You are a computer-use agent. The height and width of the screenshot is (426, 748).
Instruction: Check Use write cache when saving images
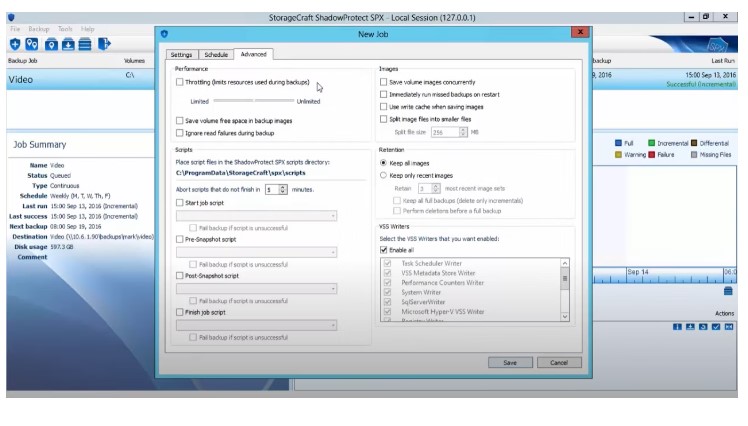(384, 107)
